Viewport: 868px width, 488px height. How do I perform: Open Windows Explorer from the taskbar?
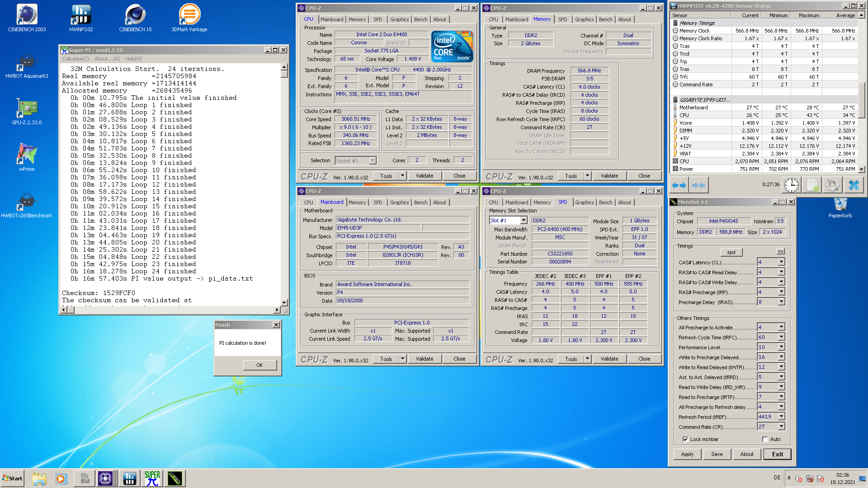39,479
